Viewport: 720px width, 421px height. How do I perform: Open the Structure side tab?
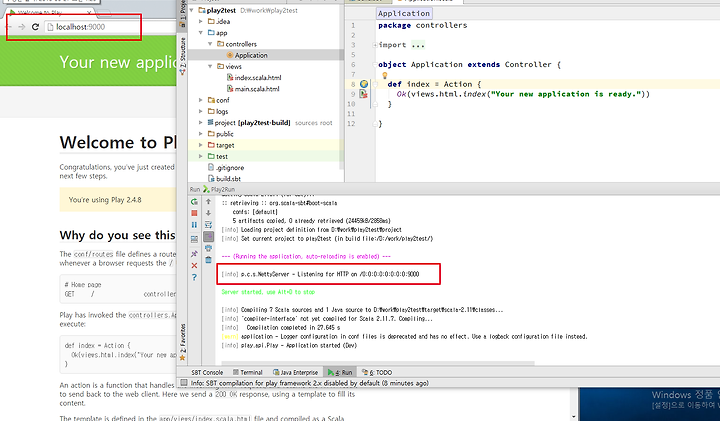point(183,56)
